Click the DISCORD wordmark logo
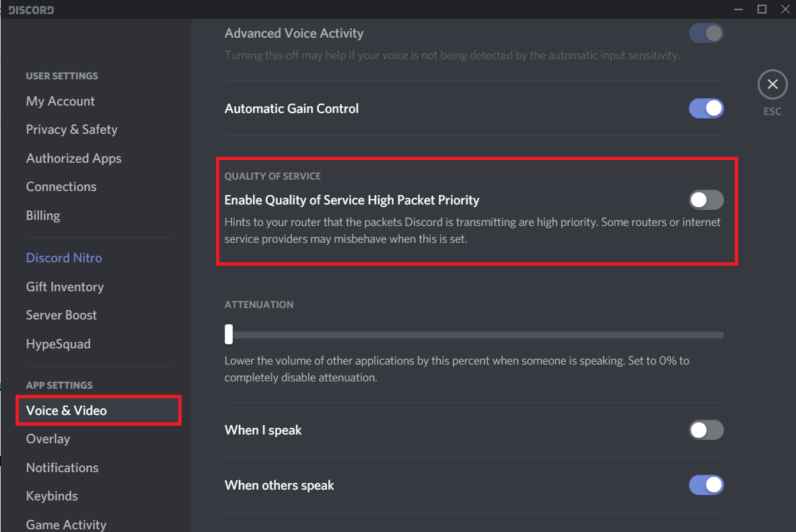 30,9
